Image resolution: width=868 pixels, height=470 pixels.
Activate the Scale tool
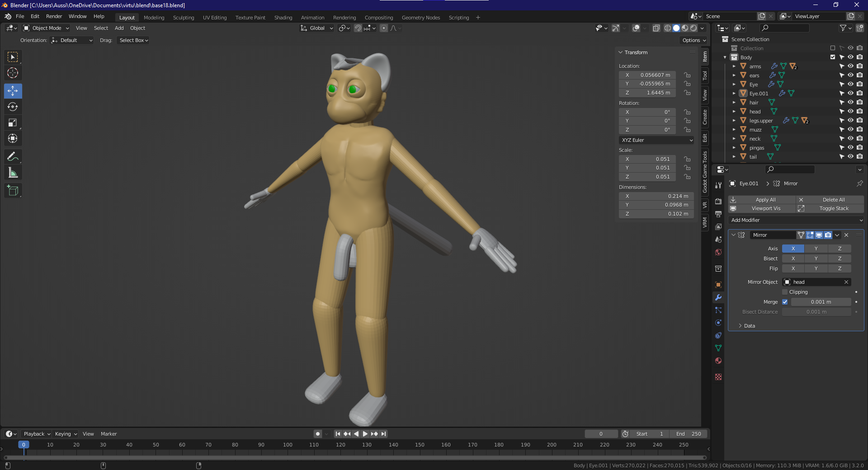click(x=13, y=123)
